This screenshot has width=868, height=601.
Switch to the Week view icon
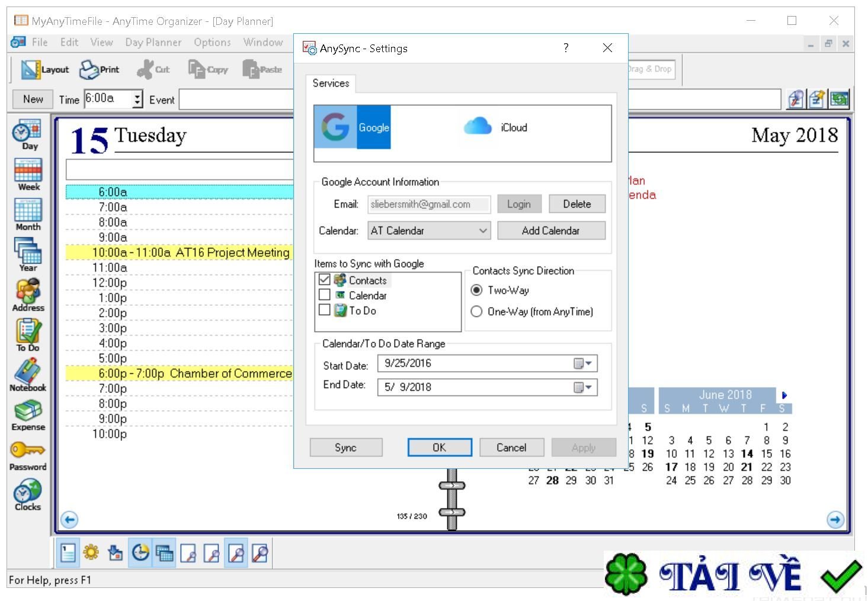28,175
